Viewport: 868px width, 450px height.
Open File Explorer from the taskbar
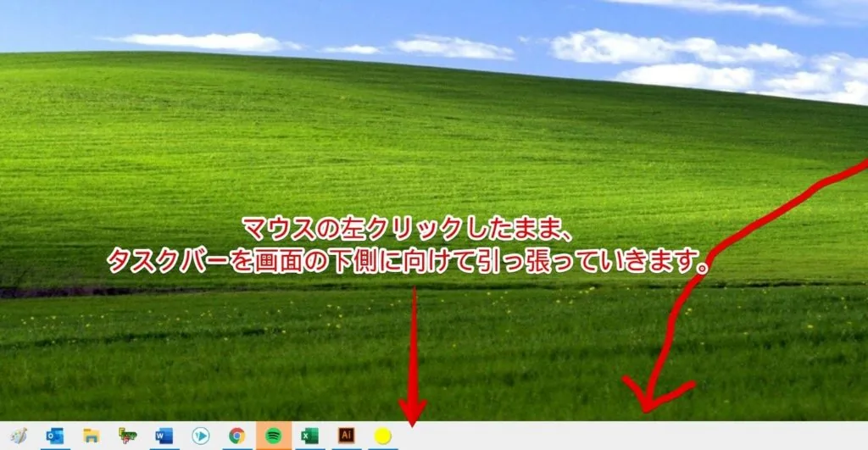tap(92, 436)
